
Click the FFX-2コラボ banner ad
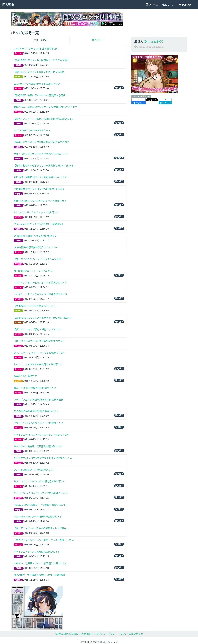67,20
